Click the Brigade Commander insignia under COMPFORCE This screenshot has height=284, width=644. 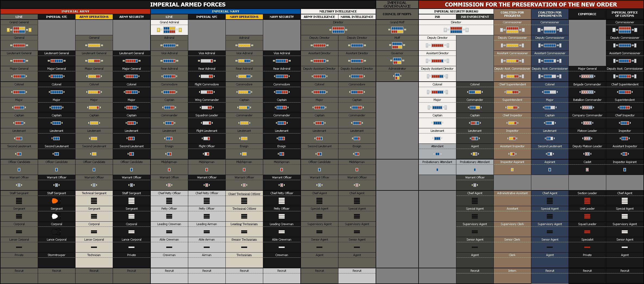[587, 92]
